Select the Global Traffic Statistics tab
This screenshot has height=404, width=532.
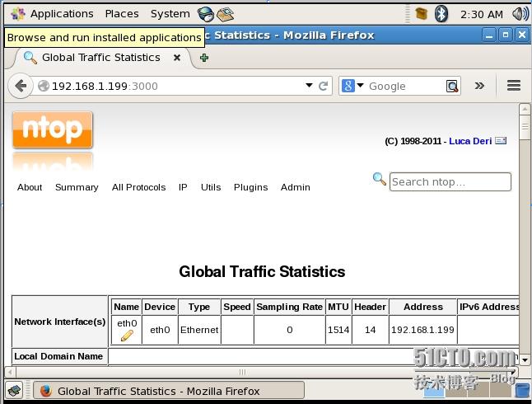pos(101,58)
